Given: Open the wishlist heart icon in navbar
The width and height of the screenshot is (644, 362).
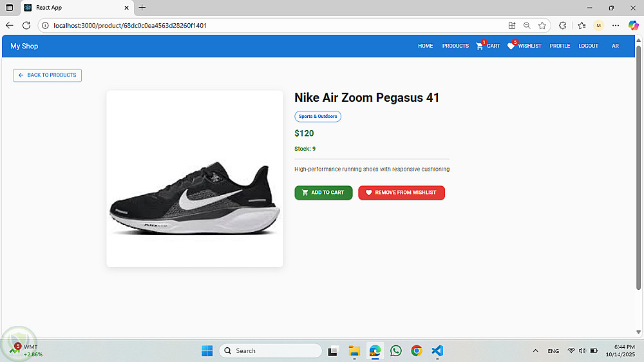Looking at the screenshot, I should [x=511, y=46].
